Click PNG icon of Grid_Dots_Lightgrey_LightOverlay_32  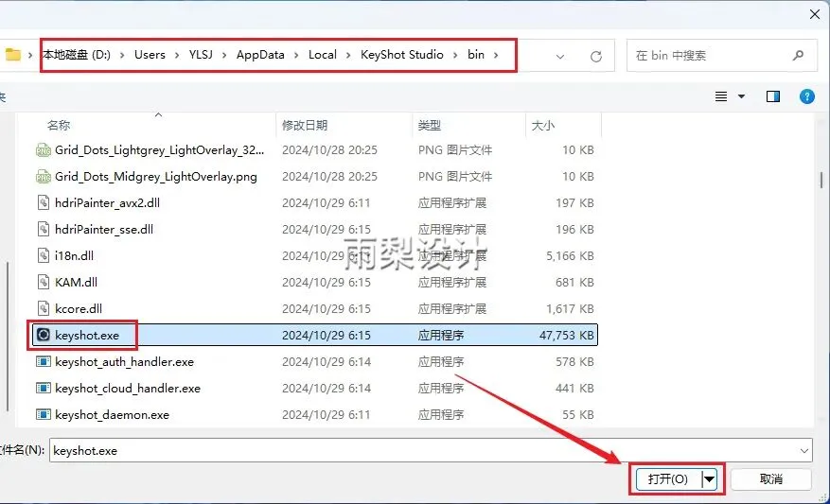(x=44, y=149)
